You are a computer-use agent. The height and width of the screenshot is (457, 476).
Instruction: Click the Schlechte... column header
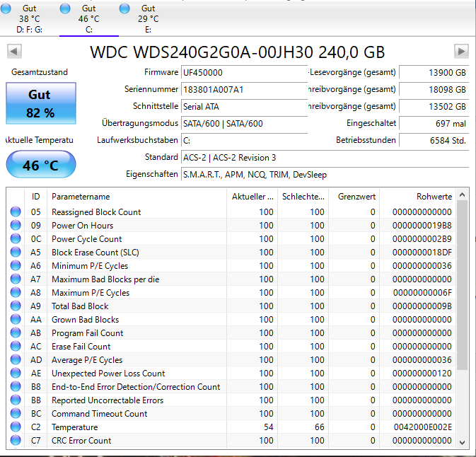tap(303, 197)
